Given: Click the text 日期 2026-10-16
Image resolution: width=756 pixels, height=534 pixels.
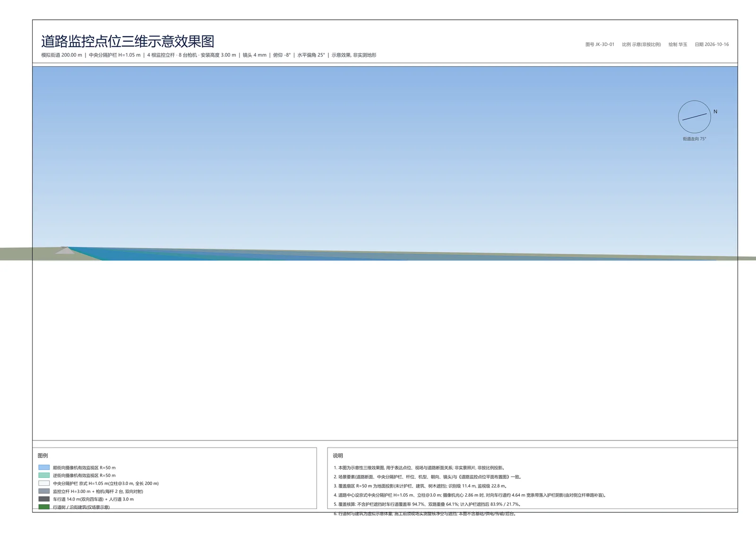Looking at the screenshot, I should (712, 44).
